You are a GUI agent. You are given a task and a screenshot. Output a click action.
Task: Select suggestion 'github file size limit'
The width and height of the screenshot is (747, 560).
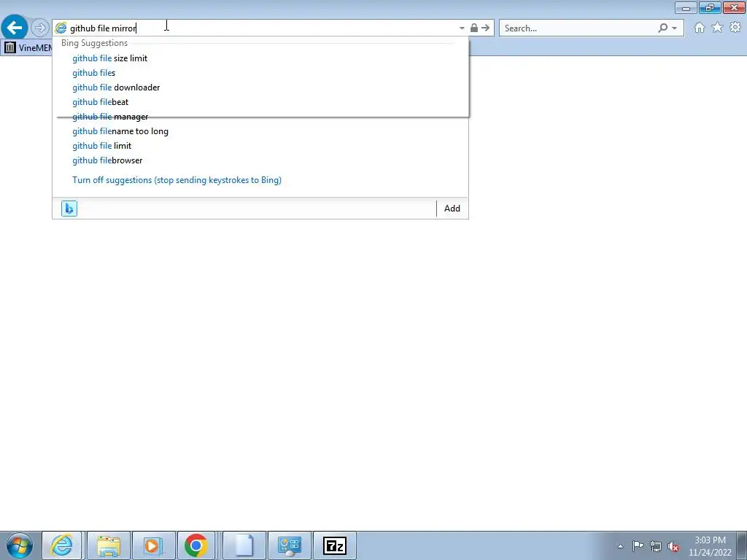click(260, 58)
